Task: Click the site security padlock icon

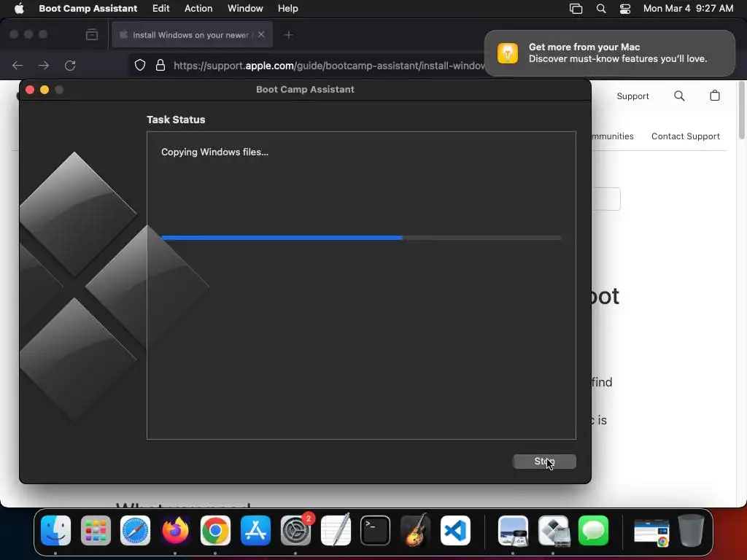Action: 160,65
